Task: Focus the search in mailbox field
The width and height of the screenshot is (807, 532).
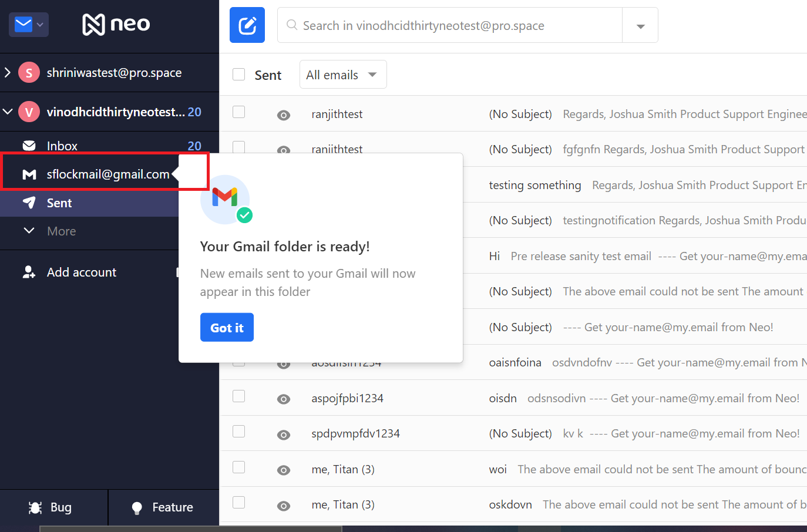Action: point(450,25)
